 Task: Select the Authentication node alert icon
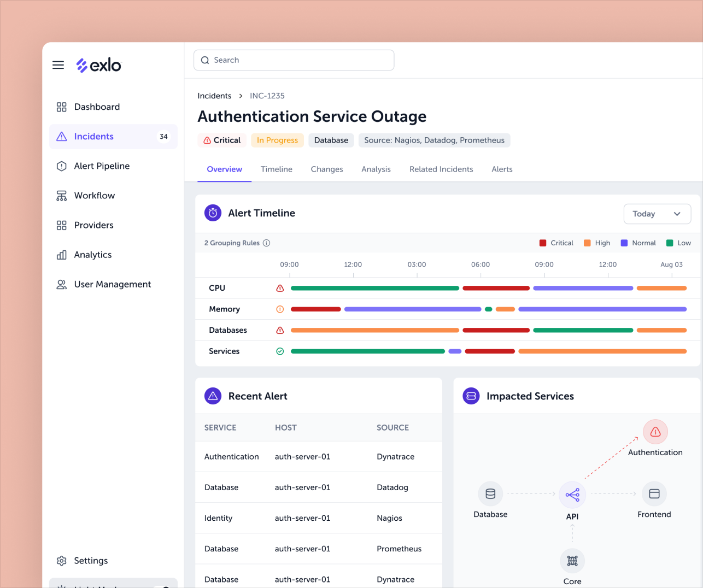(655, 432)
